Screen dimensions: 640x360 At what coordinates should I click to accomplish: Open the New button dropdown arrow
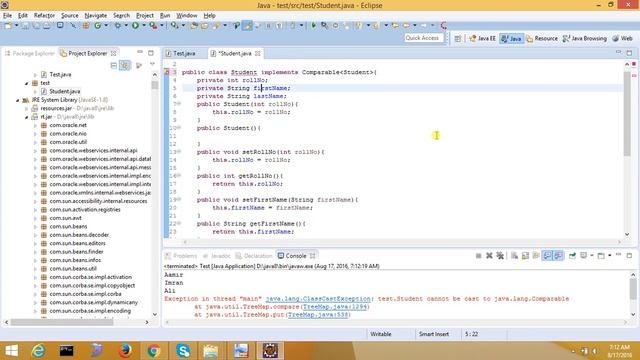coord(16,25)
